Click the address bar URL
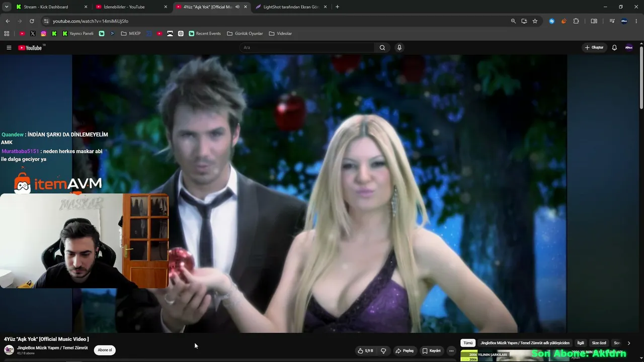Image resolution: width=644 pixels, height=362 pixels. 91,21
